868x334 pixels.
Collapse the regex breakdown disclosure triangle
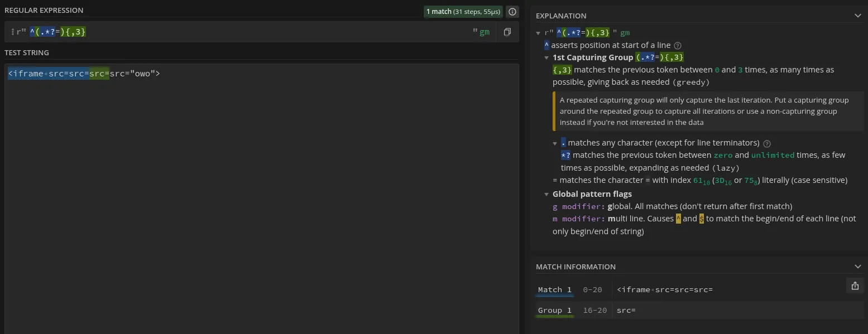(538, 33)
